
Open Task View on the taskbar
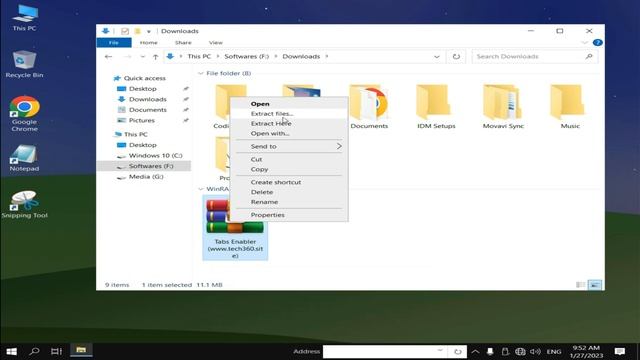(56, 351)
